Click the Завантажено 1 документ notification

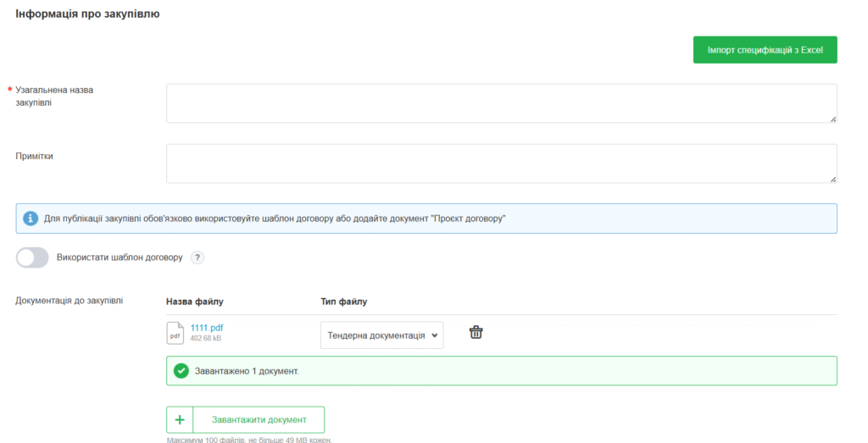pos(501,371)
